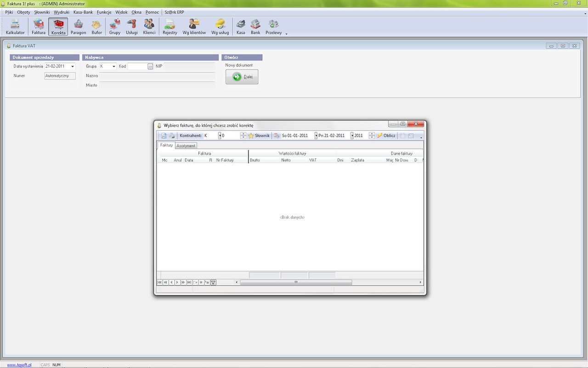Image resolution: width=588 pixels, height=368 pixels.
Task: Click the Numer field showing Automatyczny
Action: click(60, 76)
